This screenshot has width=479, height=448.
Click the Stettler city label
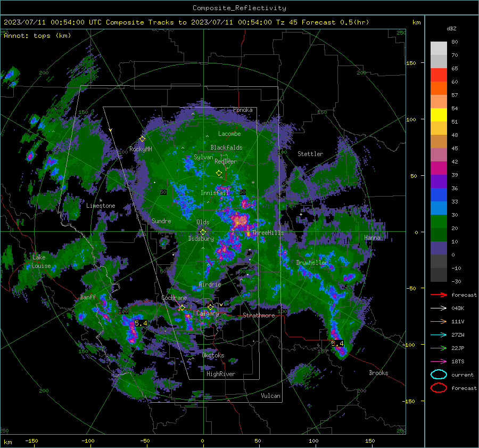click(310, 154)
